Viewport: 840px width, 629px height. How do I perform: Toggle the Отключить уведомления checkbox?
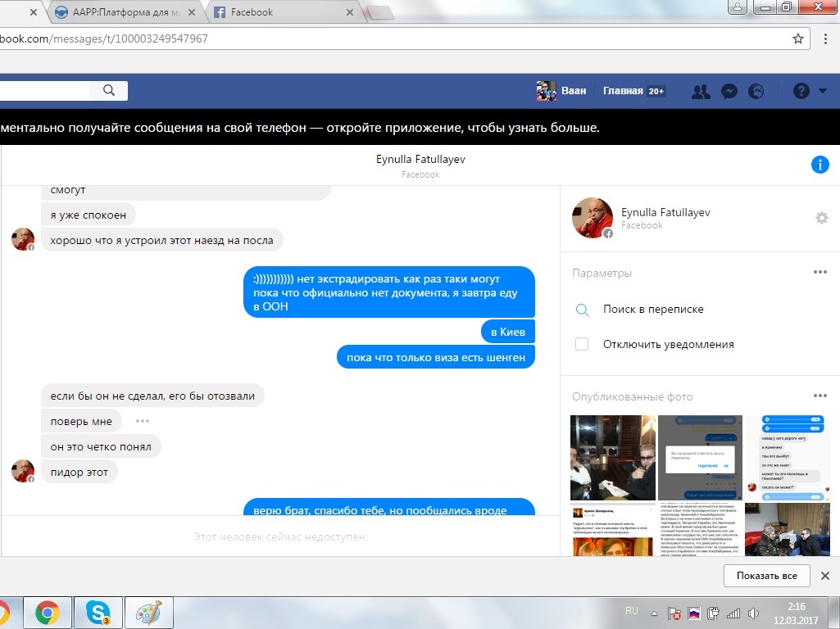581,344
